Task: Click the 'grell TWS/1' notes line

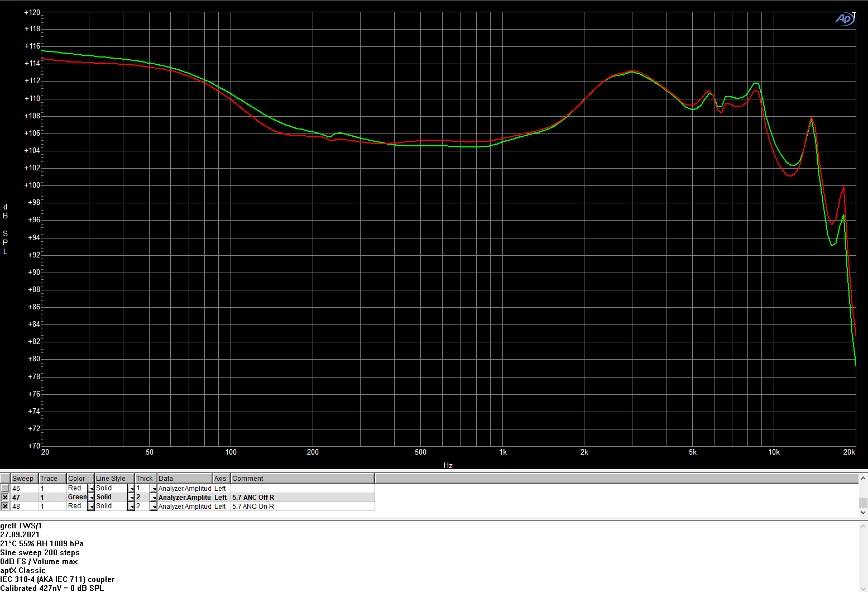Action: [21, 526]
